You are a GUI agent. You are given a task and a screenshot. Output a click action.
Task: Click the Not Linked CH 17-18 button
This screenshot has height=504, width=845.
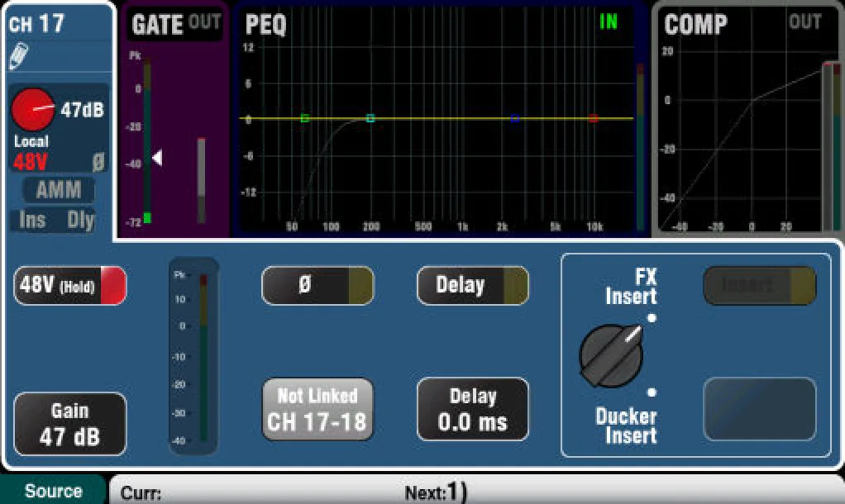[x=317, y=410]
